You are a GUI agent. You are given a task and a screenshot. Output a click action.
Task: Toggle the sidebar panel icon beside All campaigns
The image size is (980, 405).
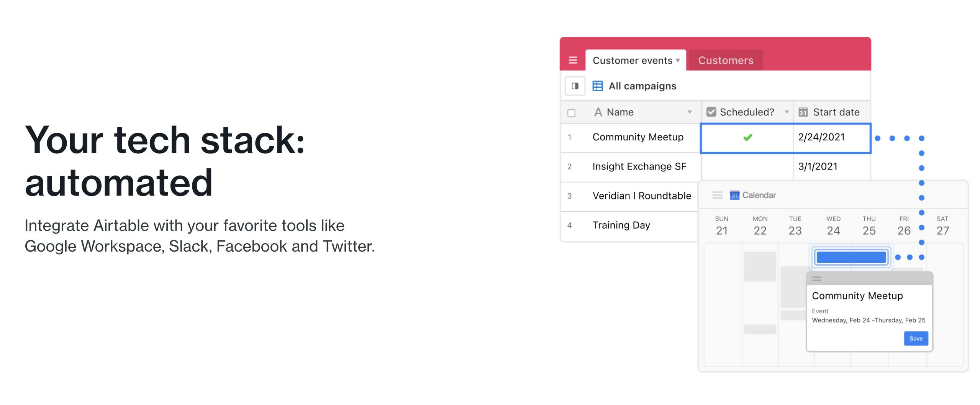[575, 86]
